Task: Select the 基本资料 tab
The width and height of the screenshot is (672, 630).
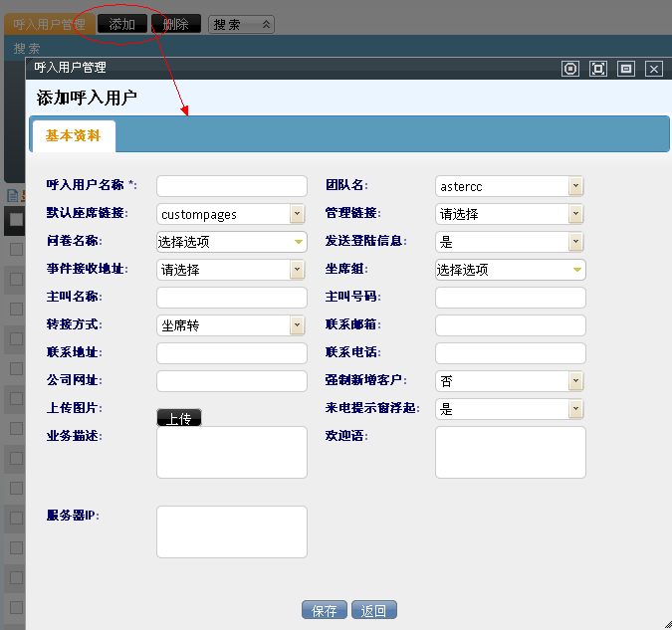Action: (x=74, y=136)
